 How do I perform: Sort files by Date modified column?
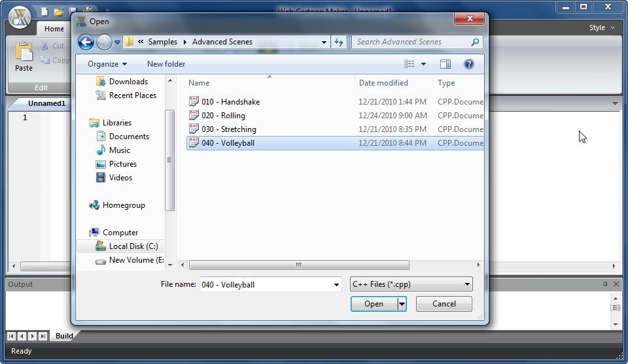pos(383,83)
